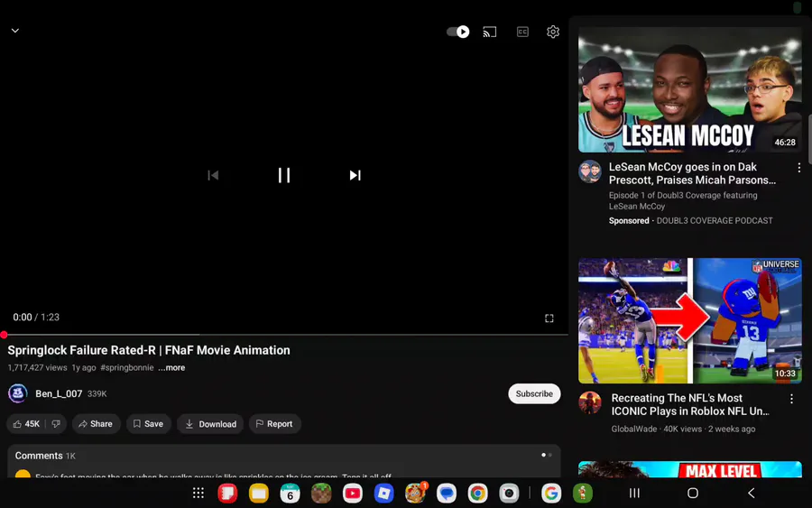
Task: Click the red progress bar scrubber
Action: 4,335
